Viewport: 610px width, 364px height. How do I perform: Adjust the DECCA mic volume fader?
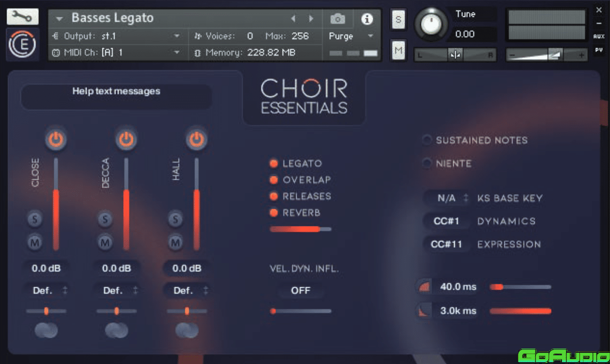tap(126, 204)
